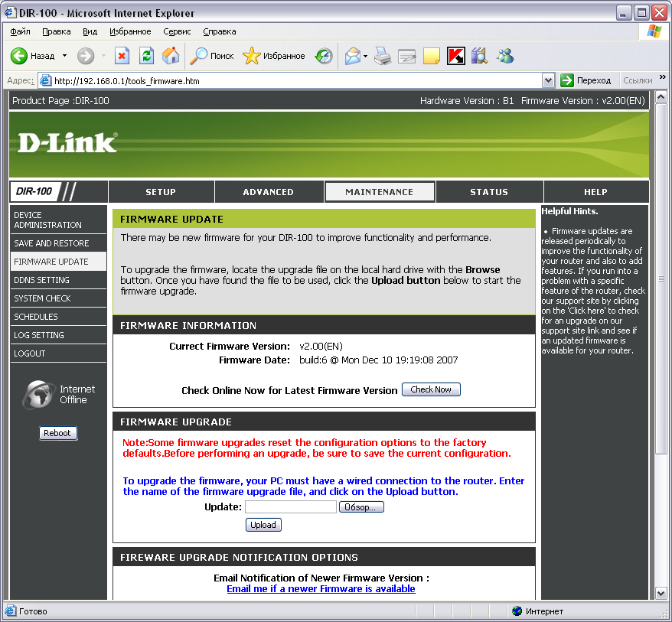672x622 pixels.
Task: Go back with the Назад arrow icon
Action: [x=19, y=56]
